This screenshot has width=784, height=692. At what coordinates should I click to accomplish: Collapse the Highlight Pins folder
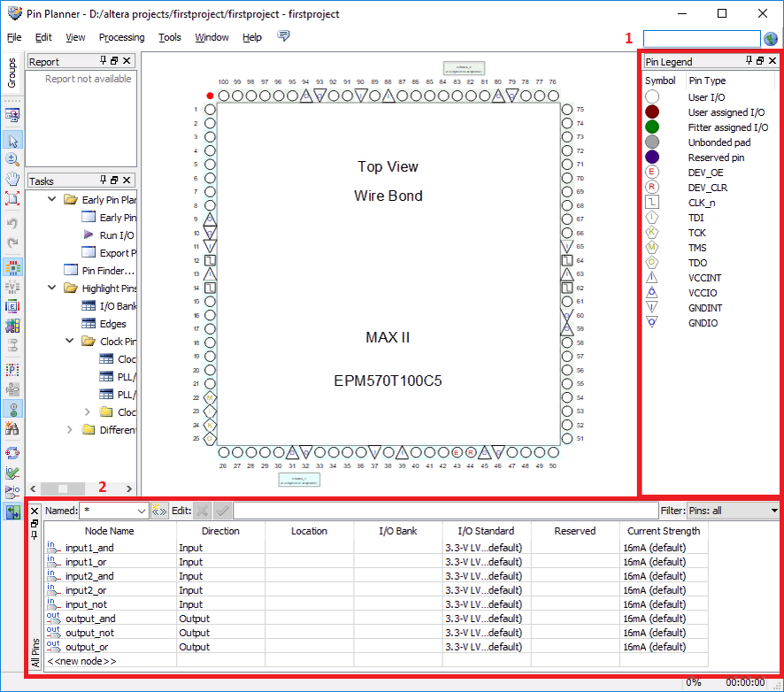(51, 288)
